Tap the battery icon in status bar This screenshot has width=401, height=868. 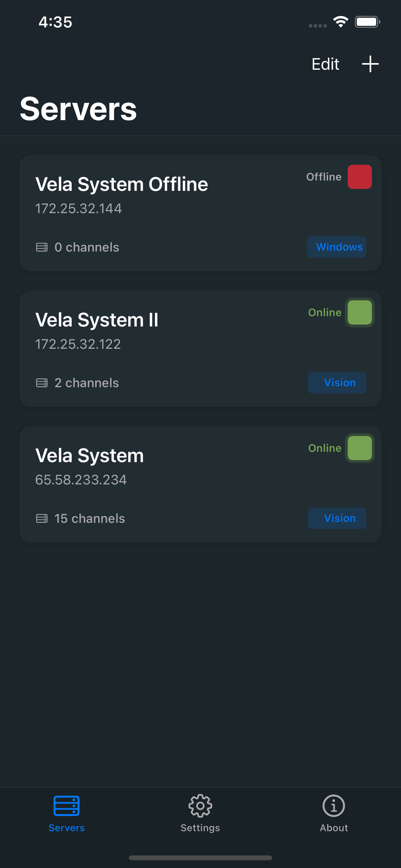tap(367, 22)
